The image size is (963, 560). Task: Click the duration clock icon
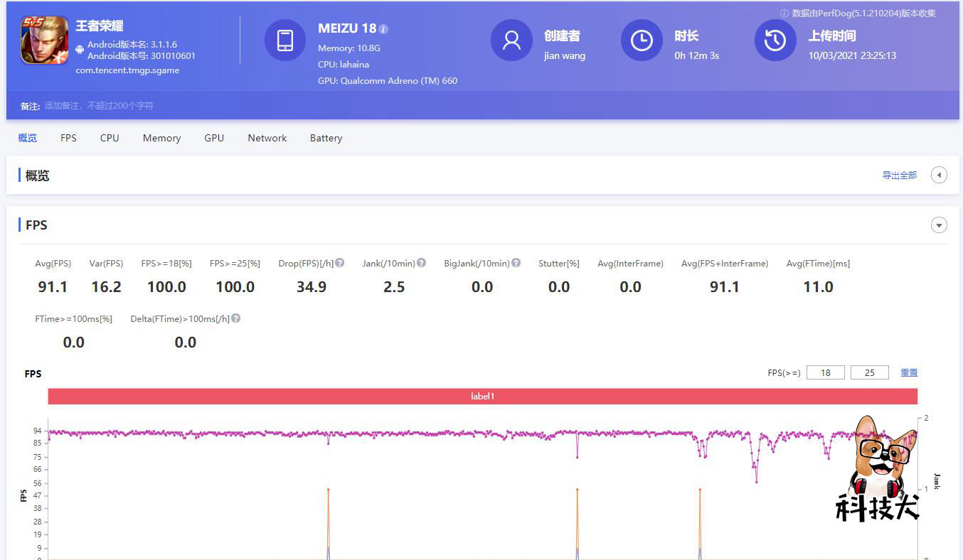[642, 41]
